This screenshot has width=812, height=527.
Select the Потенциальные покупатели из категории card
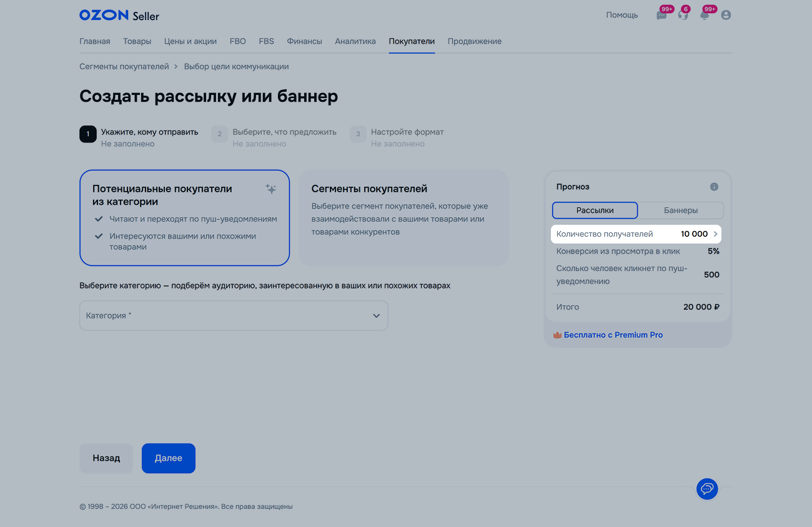coord(184,217)
